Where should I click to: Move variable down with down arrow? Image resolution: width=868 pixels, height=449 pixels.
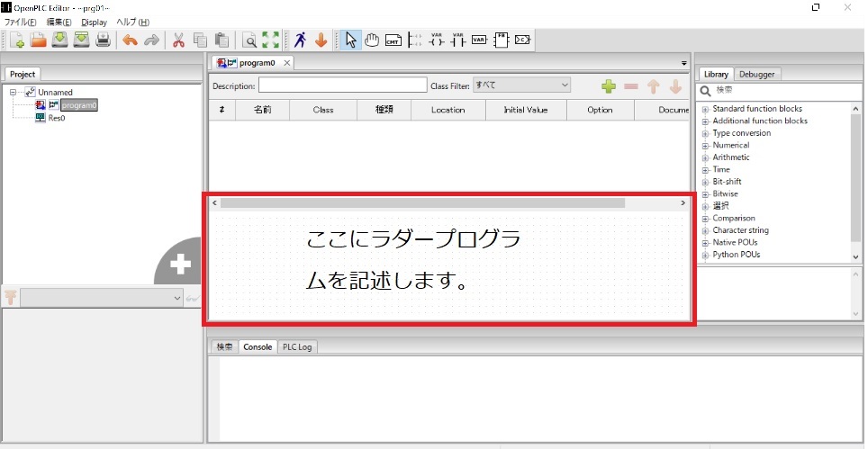click(x=675, y=86)
